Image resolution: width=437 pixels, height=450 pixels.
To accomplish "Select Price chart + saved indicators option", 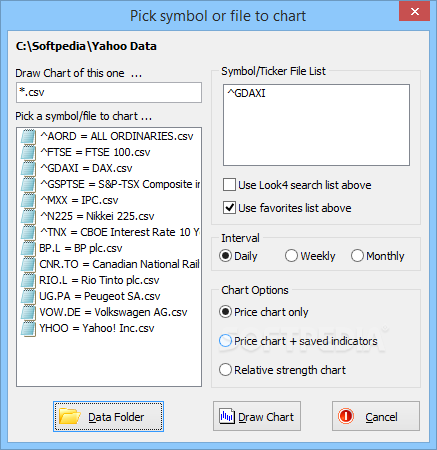I will (x=225, y=341).
